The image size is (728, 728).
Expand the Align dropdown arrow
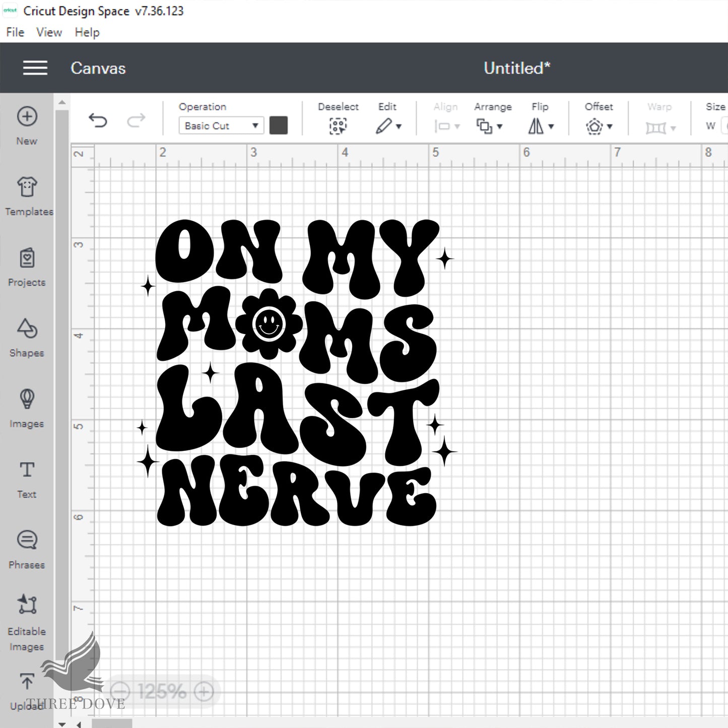tap(457, 126)
